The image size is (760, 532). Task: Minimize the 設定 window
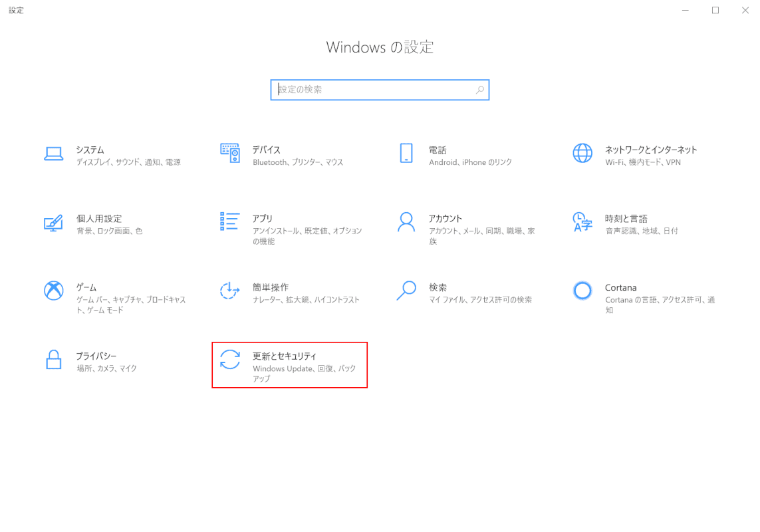pos(686,10)
